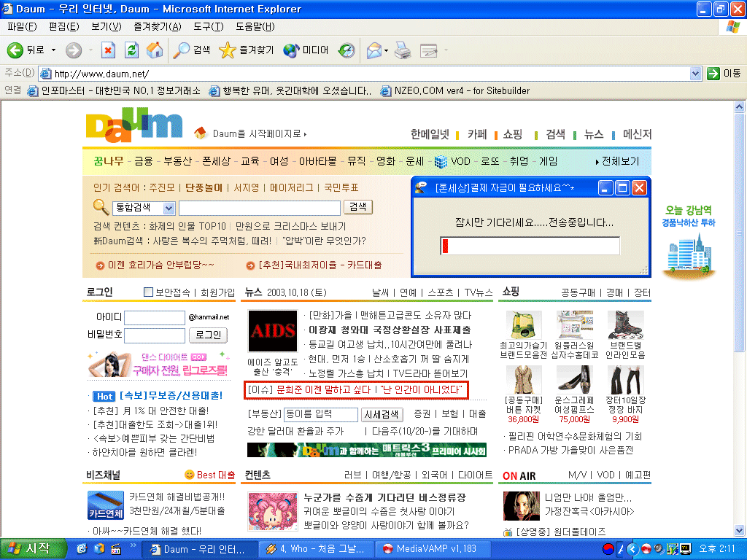This screenshot has width=747, height=560.
Task: Open the 카드연체 banner icon
Action: (106, 505)
